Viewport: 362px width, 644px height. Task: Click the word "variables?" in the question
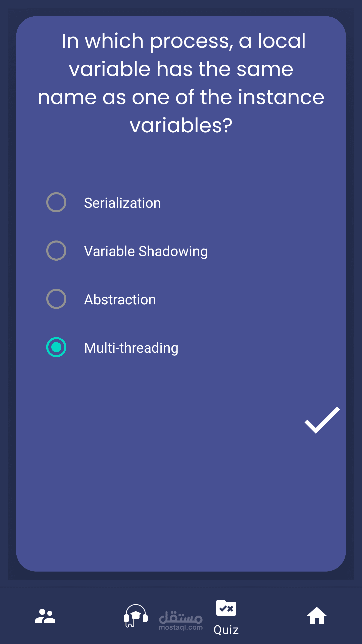click(181, 125)
